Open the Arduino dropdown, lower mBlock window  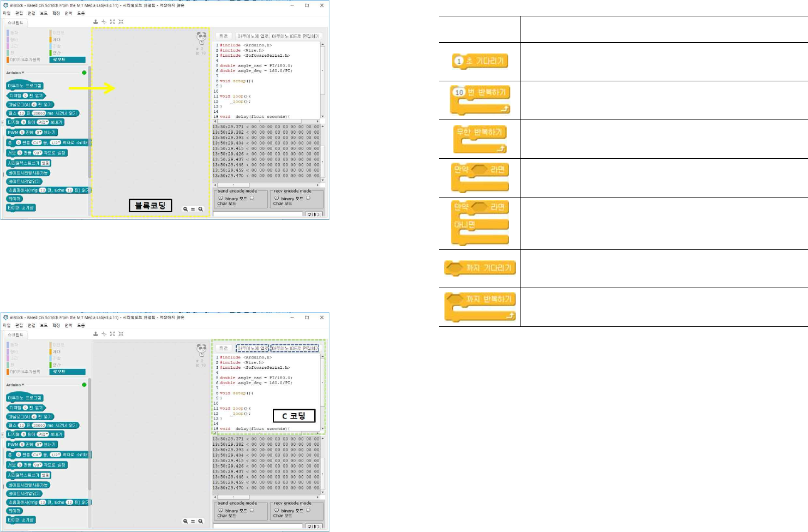(x=15, y=385)
